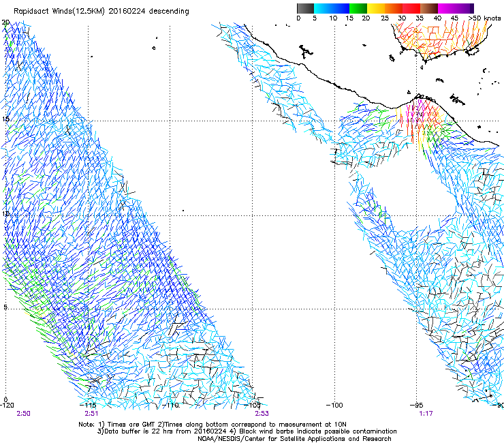Viewport: 504px width, 443px height.
Task: Click the latitude label '10'
Action: 5,214
